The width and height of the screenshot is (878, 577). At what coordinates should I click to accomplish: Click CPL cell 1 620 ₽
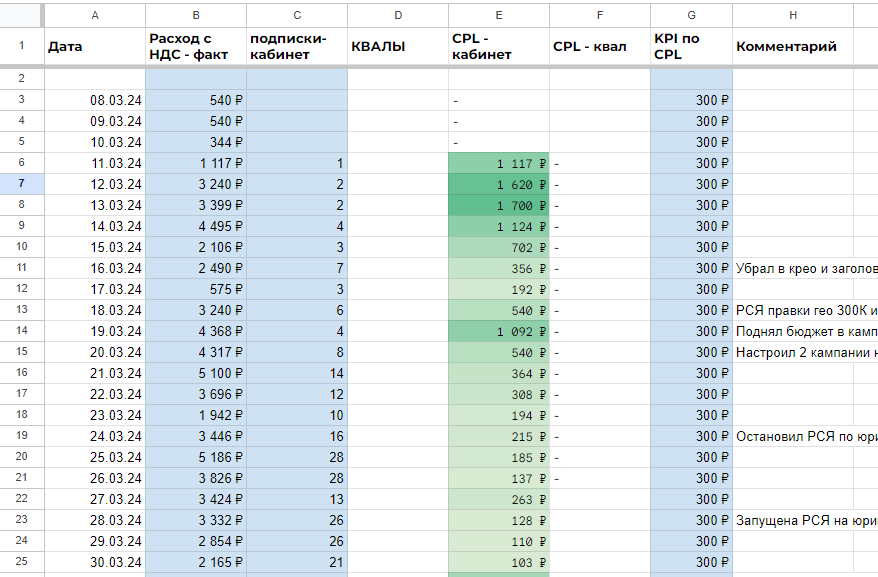pos(499,184)
